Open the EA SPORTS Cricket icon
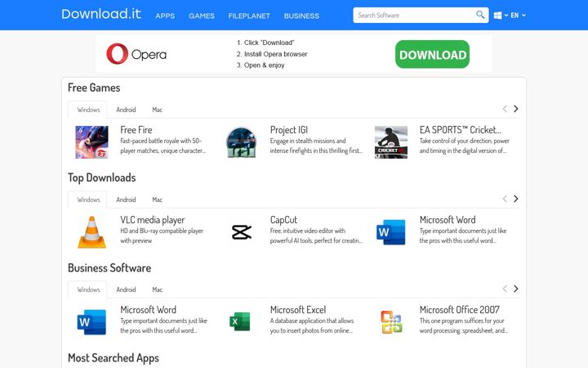This screenshot has width=588, height=368. pos(391,142)
